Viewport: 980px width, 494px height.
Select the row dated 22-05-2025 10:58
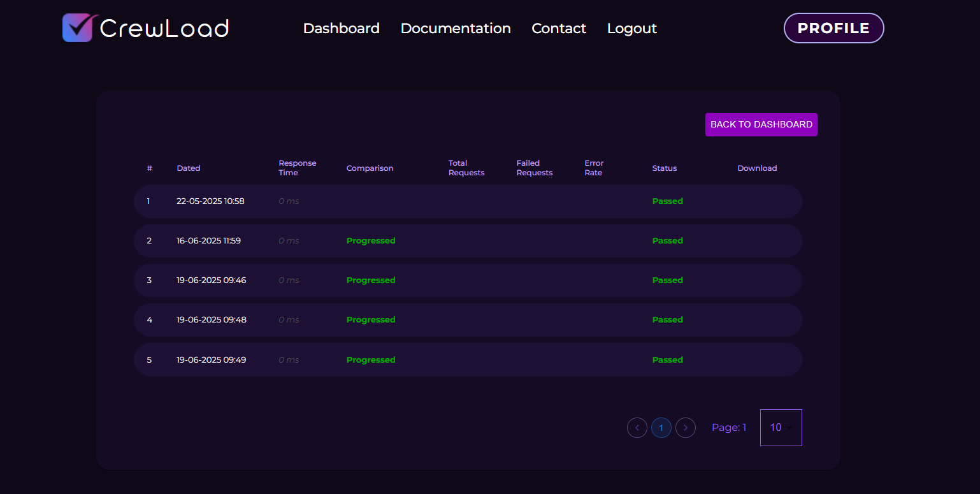click(210, 201)
